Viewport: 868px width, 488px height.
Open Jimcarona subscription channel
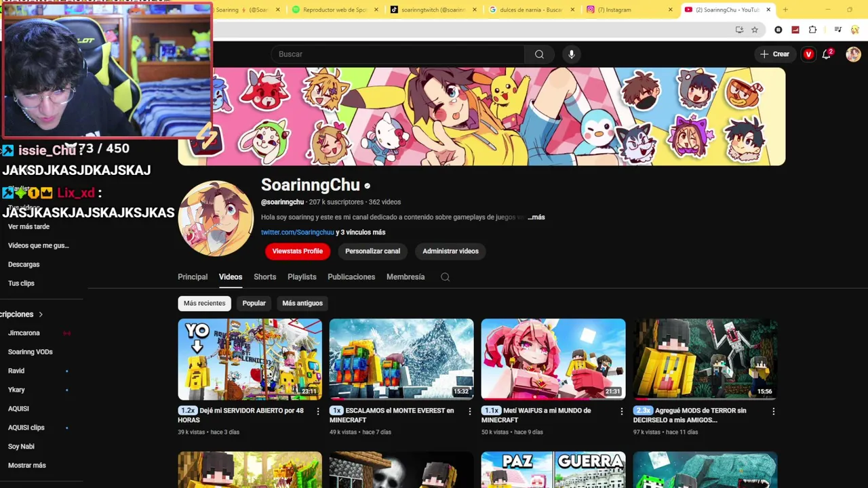(x=24, y=333)
